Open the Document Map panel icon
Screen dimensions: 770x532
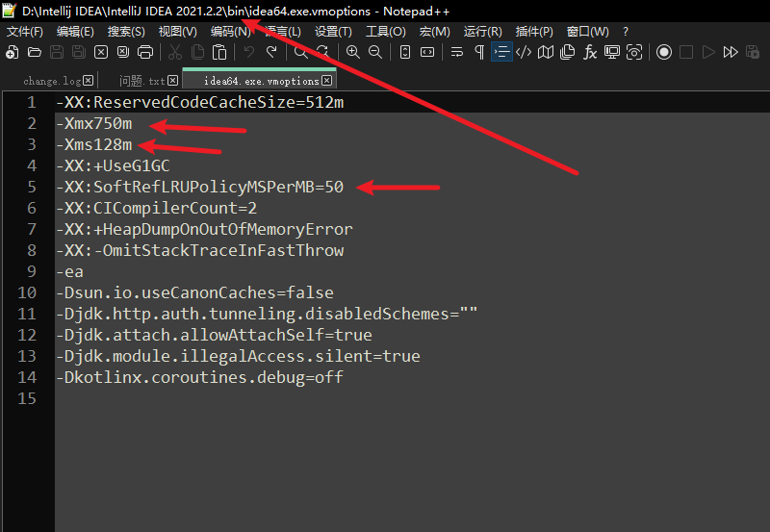click(546, 52)
